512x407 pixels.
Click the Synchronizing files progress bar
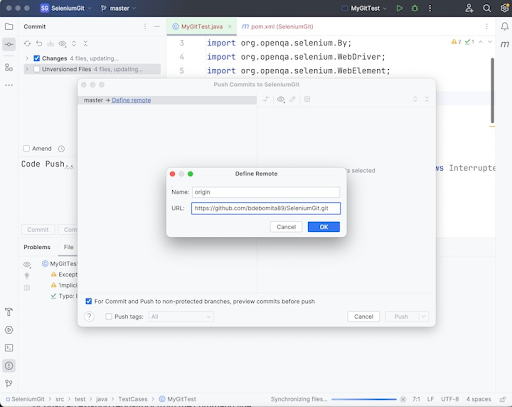click(x=364, y=399)
